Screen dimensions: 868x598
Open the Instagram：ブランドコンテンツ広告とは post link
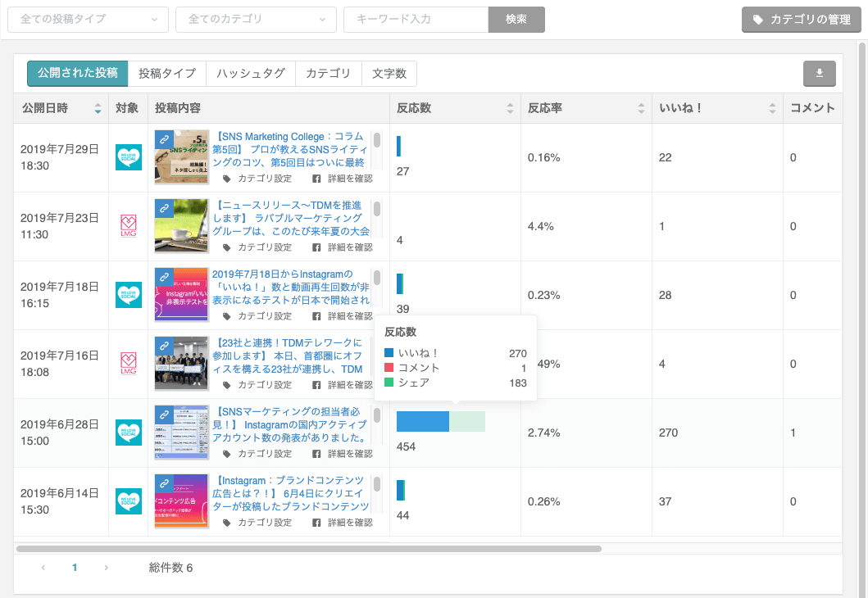[x=291, y=493]
